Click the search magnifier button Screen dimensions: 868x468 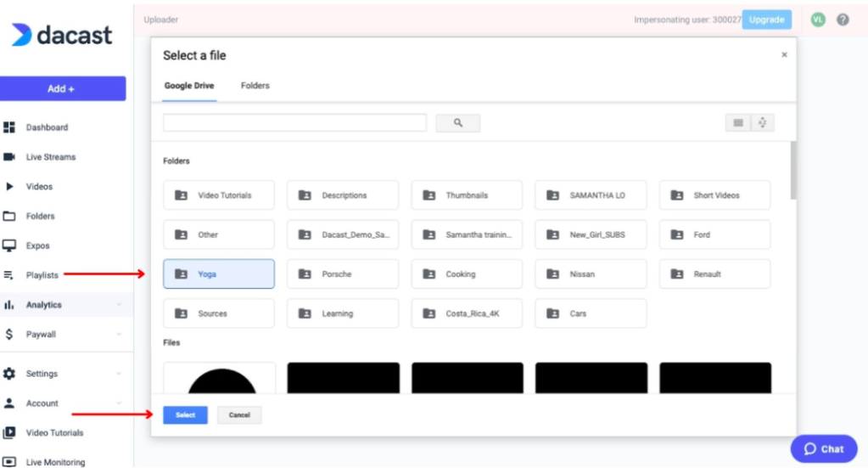458,123
